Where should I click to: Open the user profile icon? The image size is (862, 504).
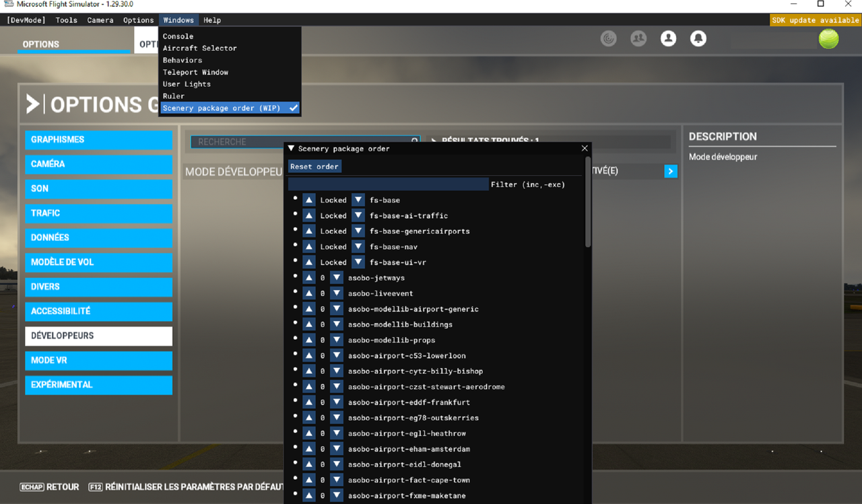(x=668, y=38)
